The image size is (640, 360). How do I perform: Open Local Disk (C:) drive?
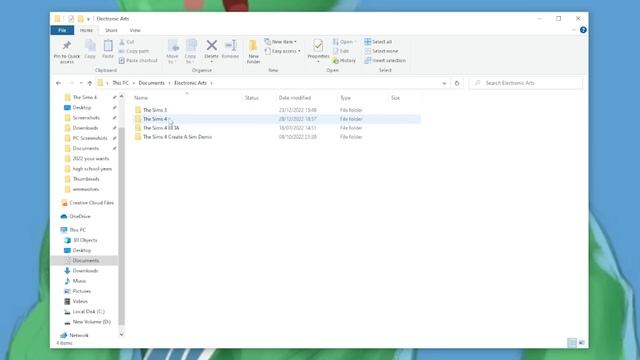click(89, 312)
